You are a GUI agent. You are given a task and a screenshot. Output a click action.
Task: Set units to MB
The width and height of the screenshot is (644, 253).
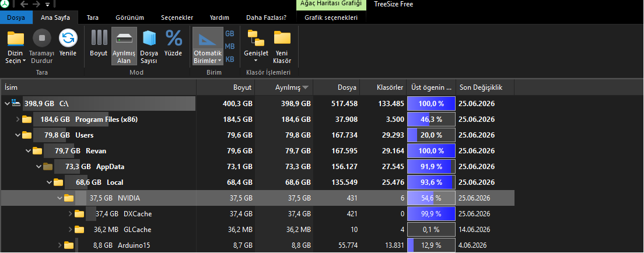[230, 47]
